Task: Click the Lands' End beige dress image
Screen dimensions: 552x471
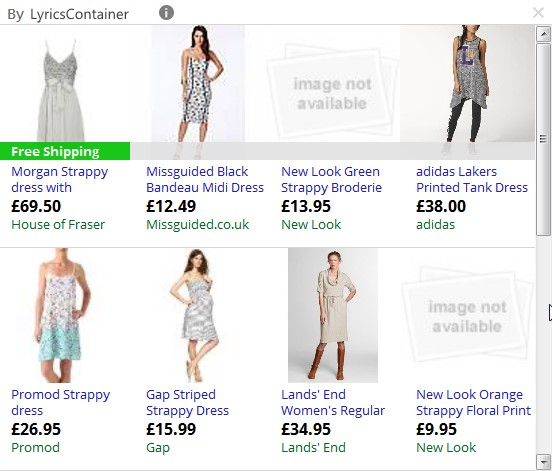Action: point(333,315)
